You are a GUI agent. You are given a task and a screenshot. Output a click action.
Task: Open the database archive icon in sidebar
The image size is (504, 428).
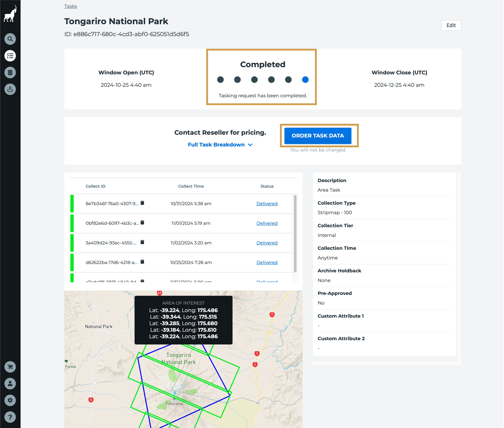(10, 73)
